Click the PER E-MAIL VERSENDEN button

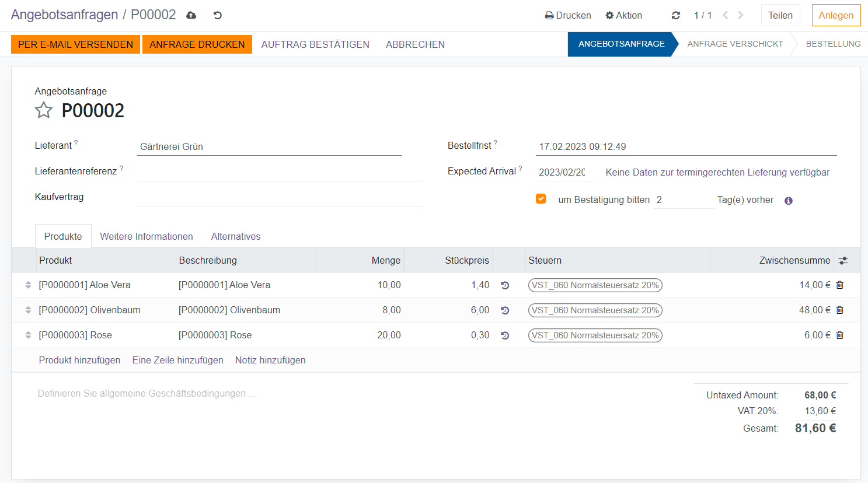point(75,44)
